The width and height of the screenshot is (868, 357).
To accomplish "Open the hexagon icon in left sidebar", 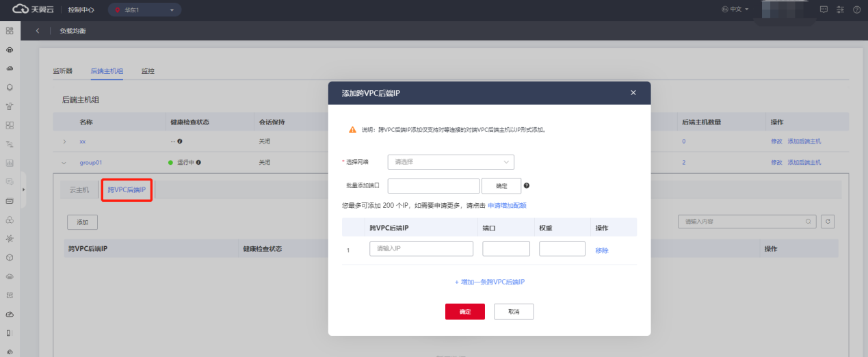I will (10, 88).
